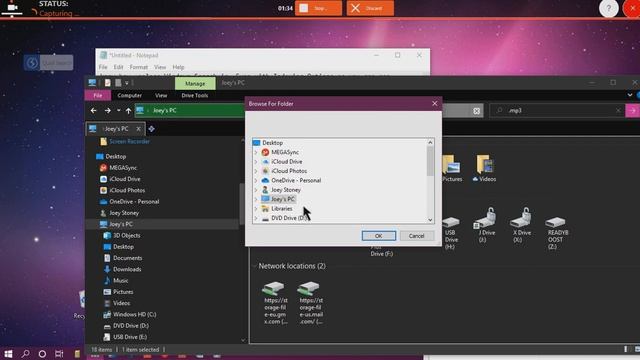Click Cancel in Browse For Folder dialog

click(416, 236)
